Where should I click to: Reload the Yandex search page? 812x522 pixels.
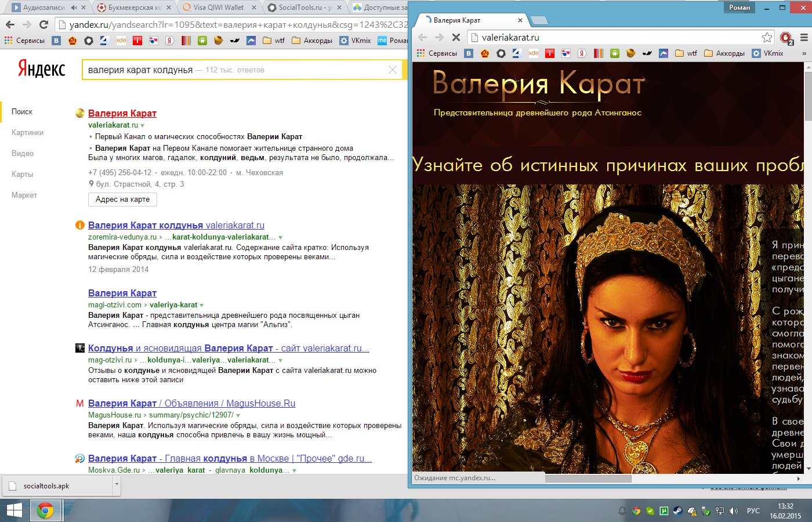coord(43,24)
